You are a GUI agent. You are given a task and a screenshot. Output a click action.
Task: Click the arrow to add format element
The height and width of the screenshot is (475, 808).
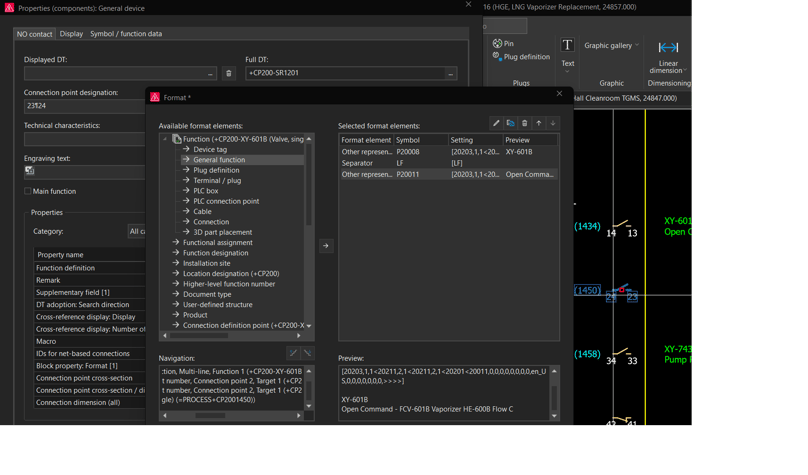(326, 245)
